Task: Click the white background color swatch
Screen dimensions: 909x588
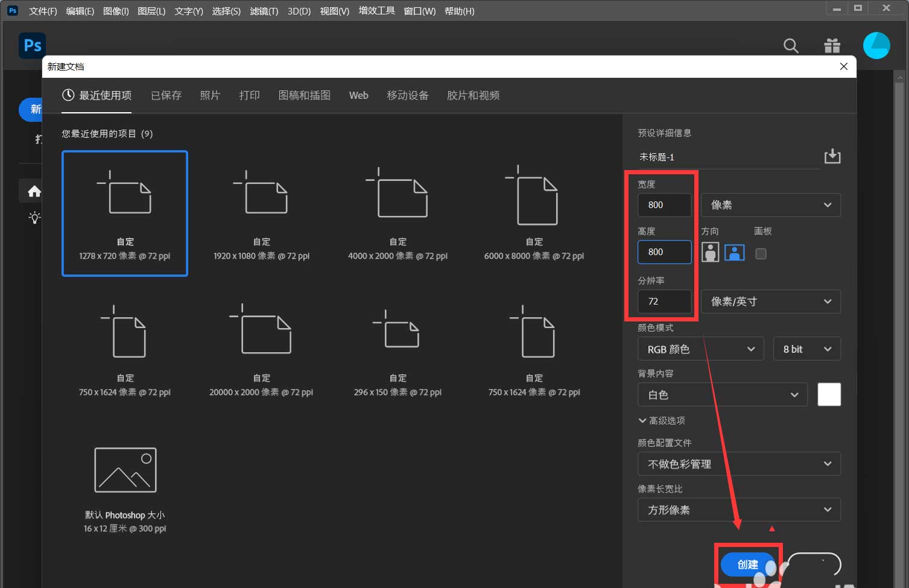Action: pos(829,394)
